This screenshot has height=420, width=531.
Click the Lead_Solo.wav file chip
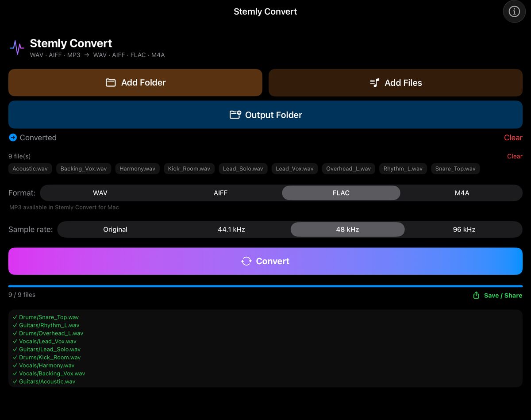[x=243, y=169]
